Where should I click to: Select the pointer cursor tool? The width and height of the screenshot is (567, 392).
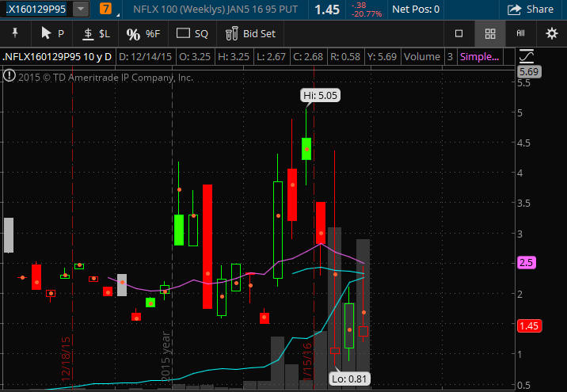point(52,33)
